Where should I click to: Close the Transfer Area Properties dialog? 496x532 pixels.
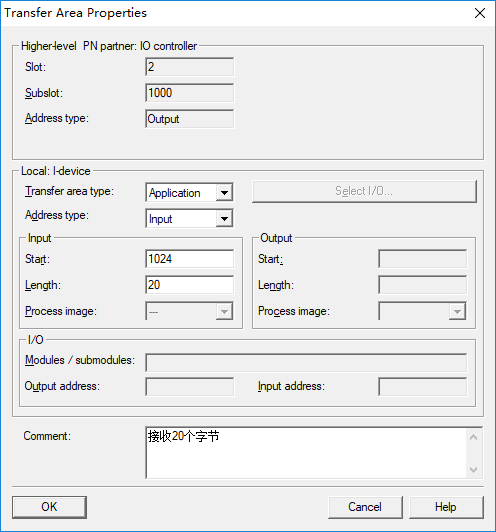click(480, 13)
